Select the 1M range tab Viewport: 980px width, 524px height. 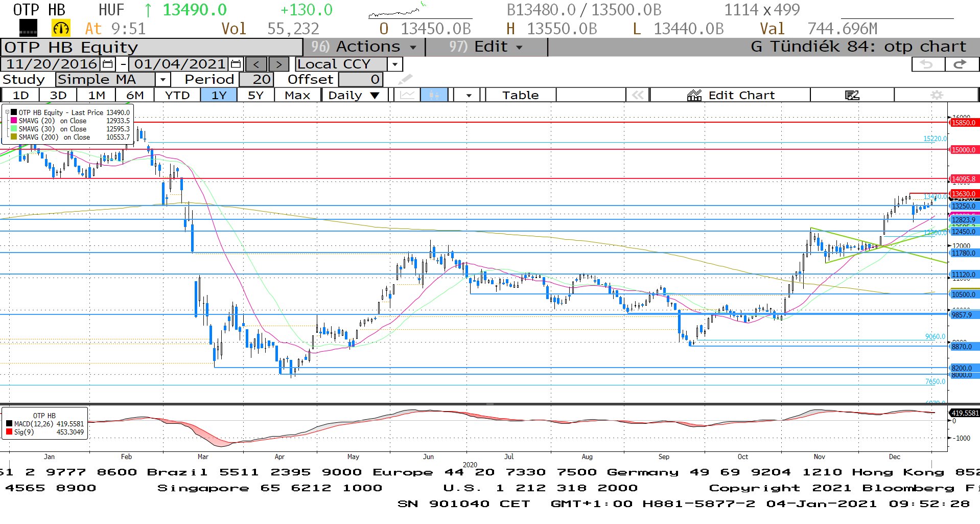[97, 95]
